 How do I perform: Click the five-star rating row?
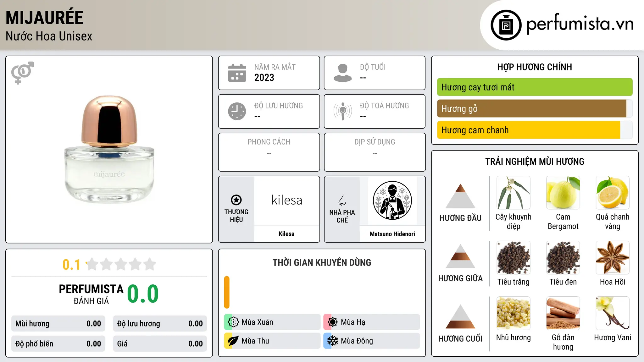tap(121, 264)
